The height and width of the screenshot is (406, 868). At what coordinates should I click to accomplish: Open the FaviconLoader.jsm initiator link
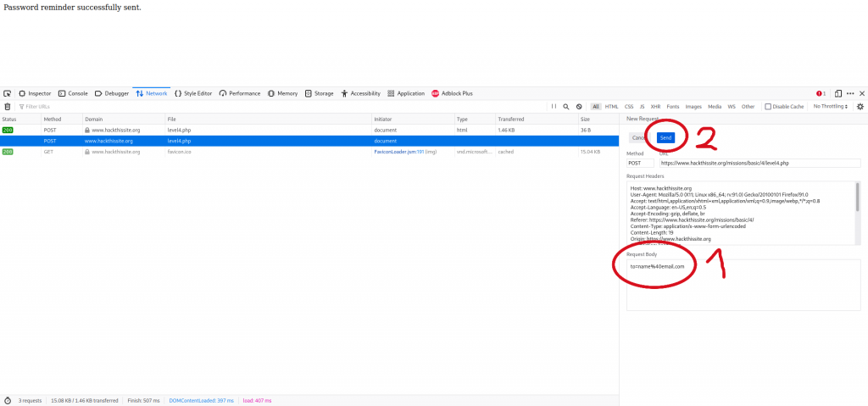(x=402, y=152)
